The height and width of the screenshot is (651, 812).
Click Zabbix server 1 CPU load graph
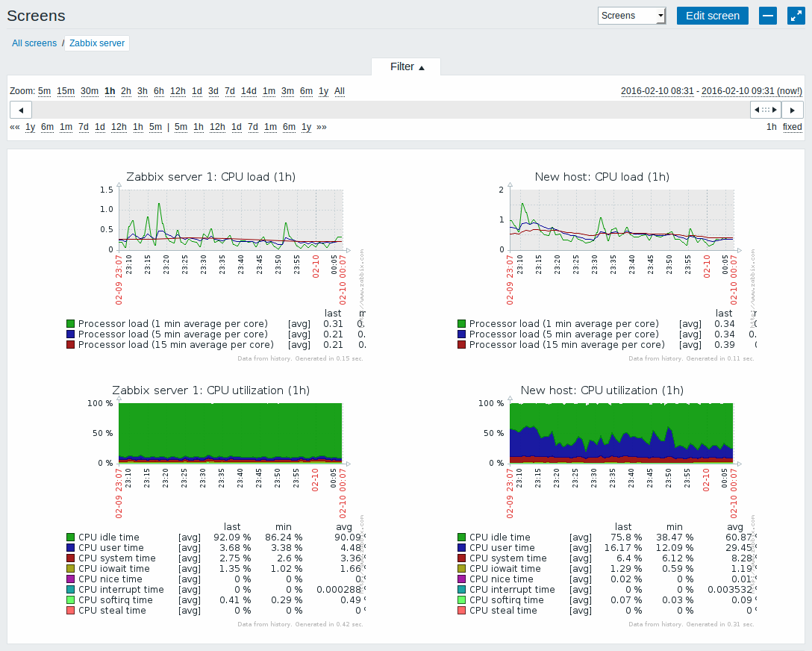pos(216,267)
